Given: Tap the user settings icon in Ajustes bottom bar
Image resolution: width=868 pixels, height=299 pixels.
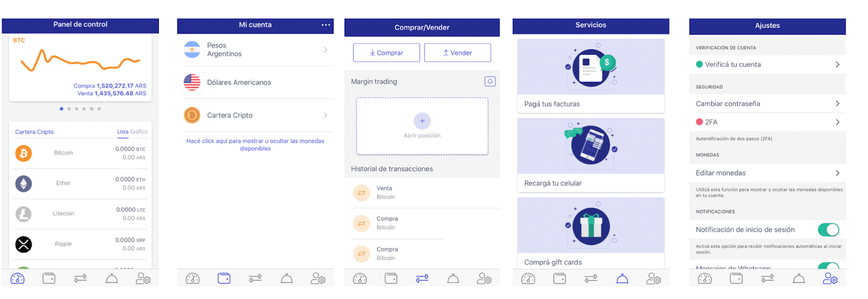Looking at the screenshot, I should click(x=830, y=278).
